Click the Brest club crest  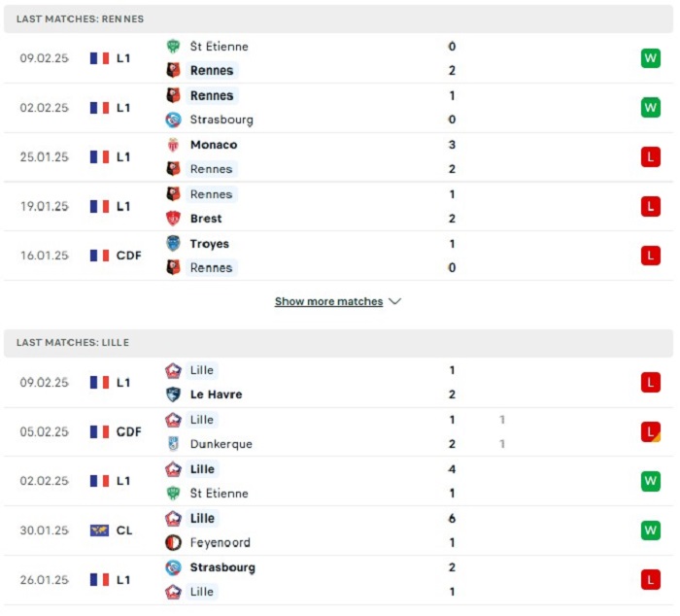pos(173,219)
